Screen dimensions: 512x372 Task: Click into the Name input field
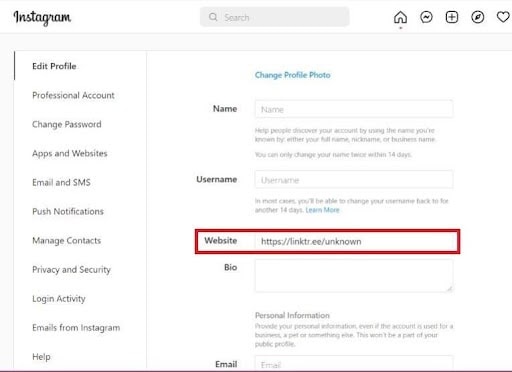(x=354, y=109)
